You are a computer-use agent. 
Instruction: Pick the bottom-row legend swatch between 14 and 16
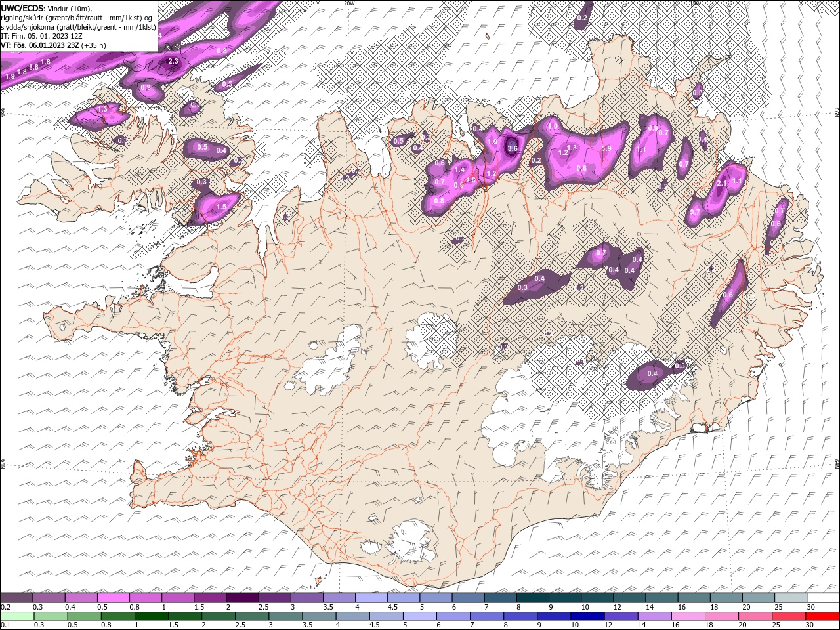(x=655, y=616)
